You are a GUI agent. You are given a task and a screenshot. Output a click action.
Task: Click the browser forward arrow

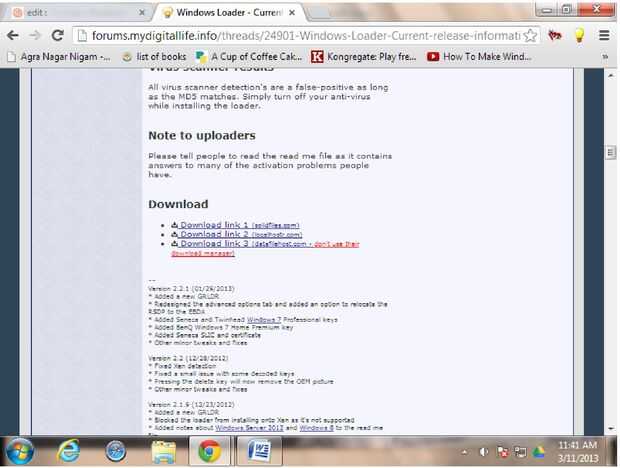tap(35, 36)
